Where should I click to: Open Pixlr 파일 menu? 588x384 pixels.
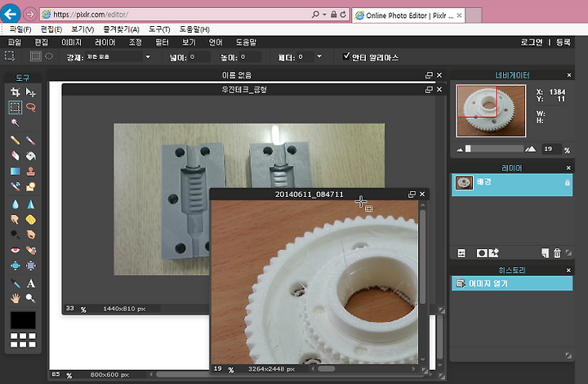pyautogui.click(x=15, y=42)
